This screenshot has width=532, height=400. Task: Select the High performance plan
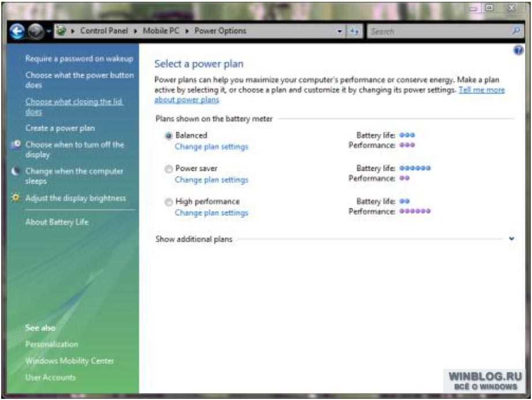[x=168, y=202]
